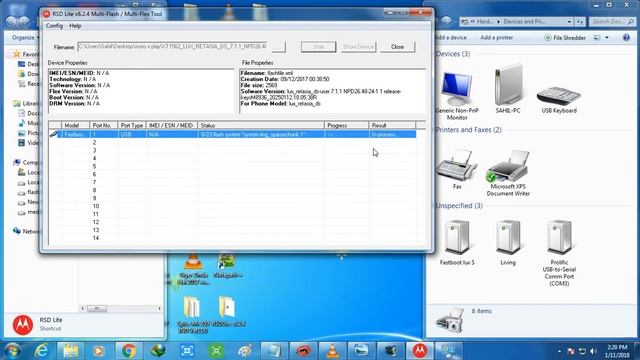This screenshot has height=360, width=640.
Task: Click the Network item in Explorer sidebar
Action: 26,231
